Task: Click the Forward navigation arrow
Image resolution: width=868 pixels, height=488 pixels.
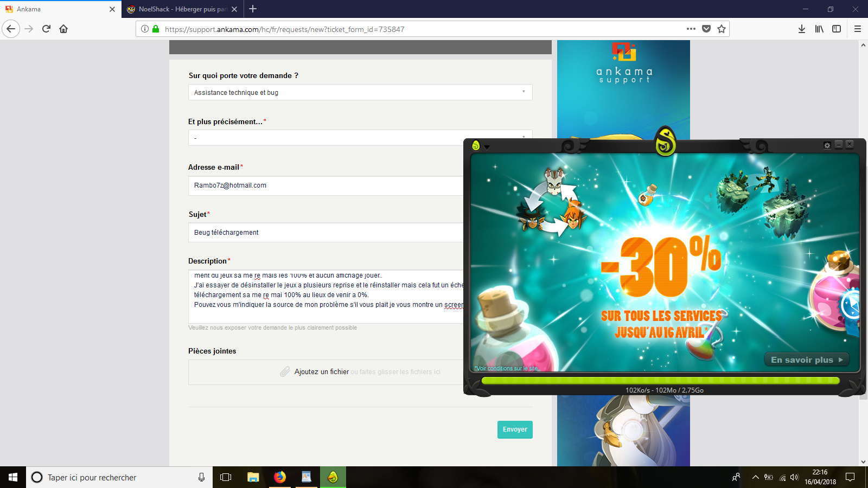Action: pos(29,29)
